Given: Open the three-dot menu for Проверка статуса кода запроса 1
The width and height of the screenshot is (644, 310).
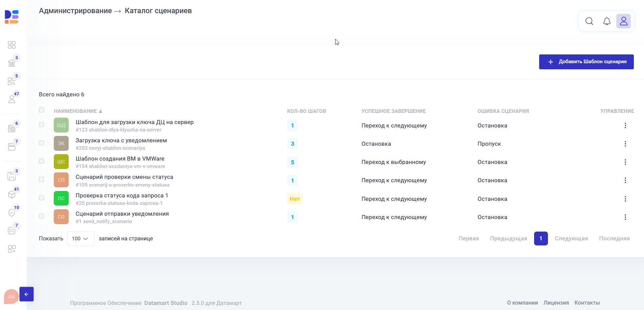Looking at the screenshot, I should [x=625, y=199].
